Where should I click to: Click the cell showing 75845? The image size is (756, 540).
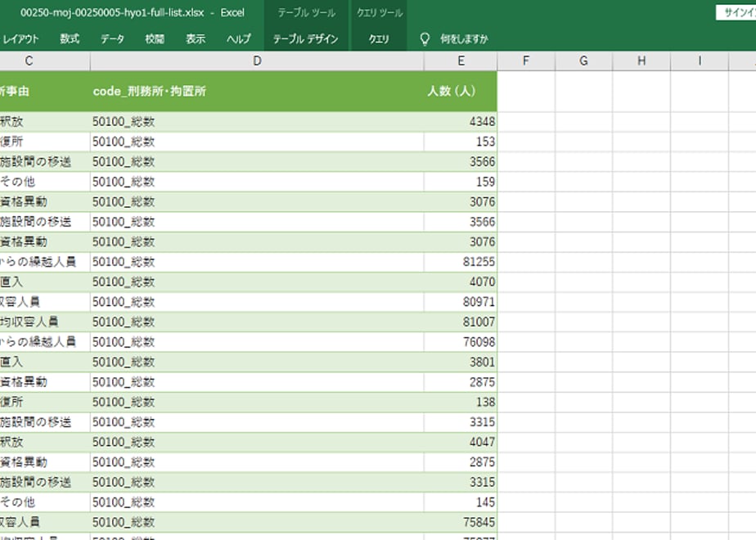(461, 522)
